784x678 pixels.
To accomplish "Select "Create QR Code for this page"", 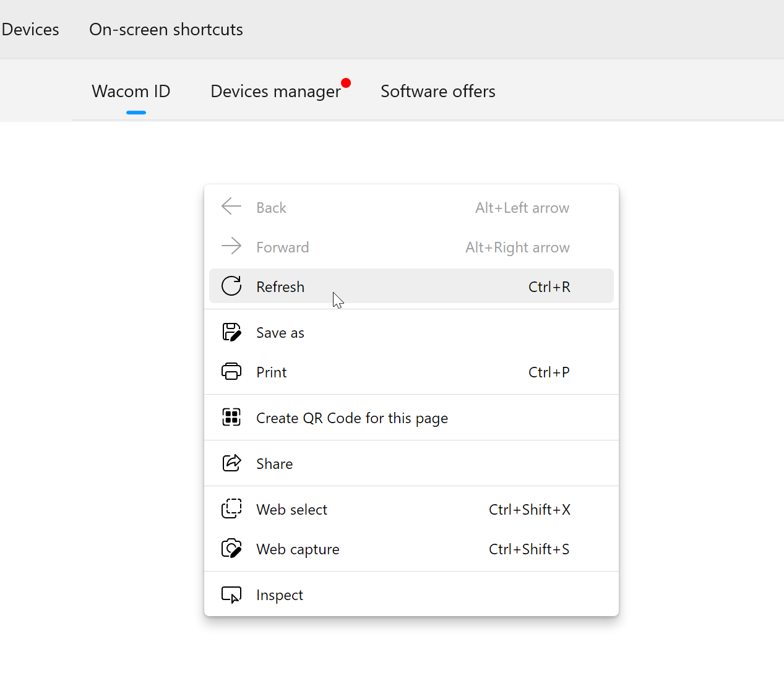I will click(x=351, y=418).
